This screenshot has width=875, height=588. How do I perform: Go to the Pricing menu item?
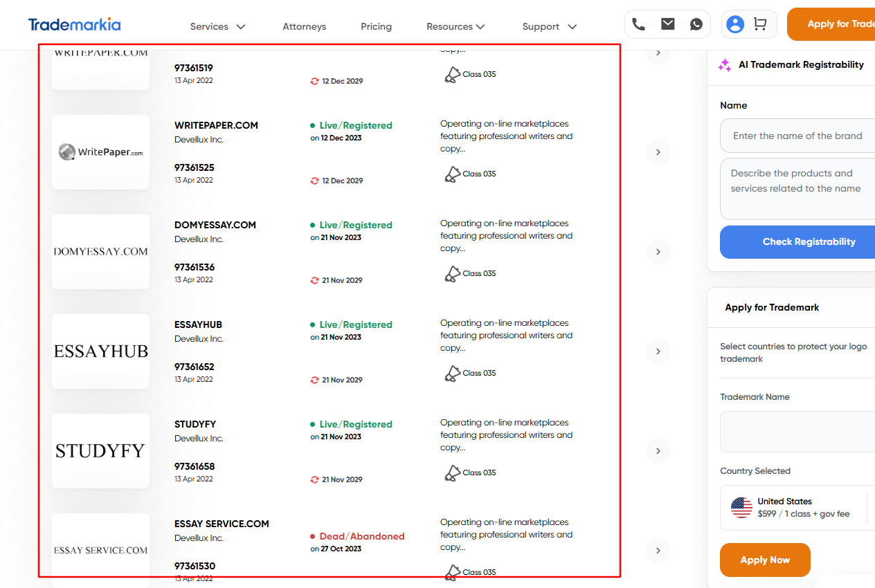click(376, 26)
